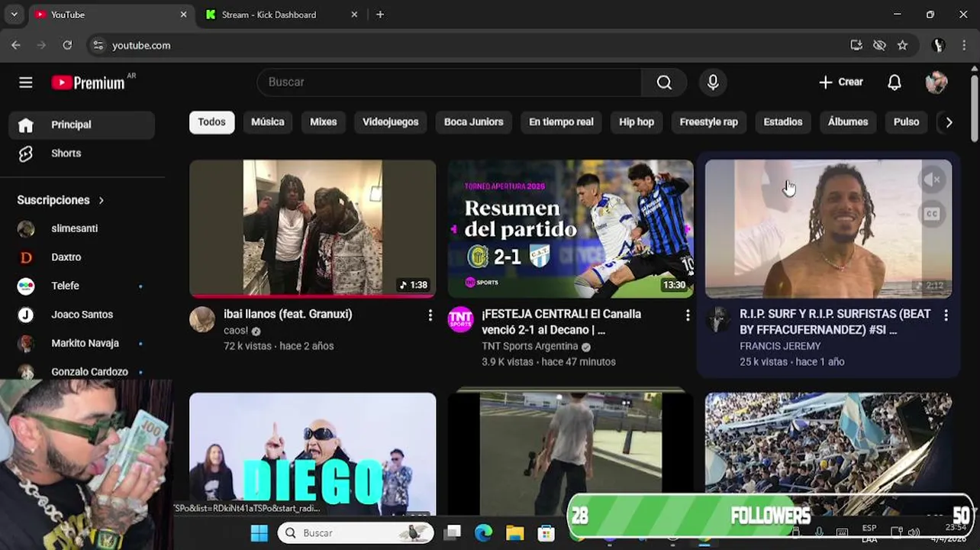Select the Mixes filter chip

pyautogui.click(x=324, y=122)
